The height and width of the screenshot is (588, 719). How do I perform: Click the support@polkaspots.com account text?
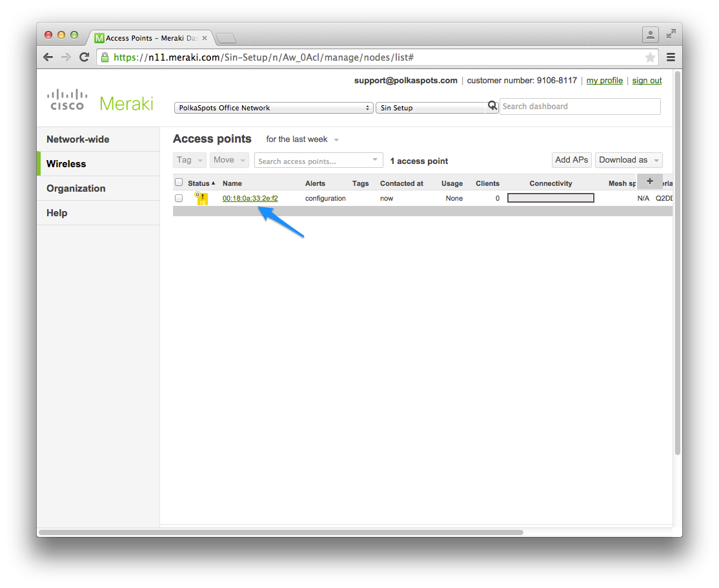click(406, 81)
